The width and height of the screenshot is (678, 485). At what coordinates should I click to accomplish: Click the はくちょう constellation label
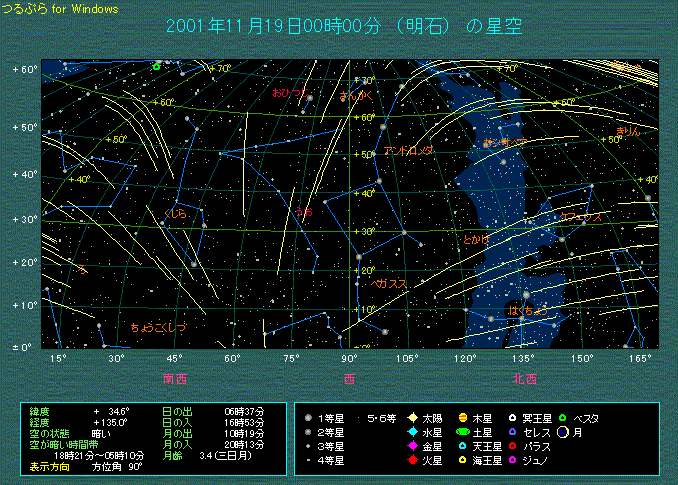coord(528,311)
